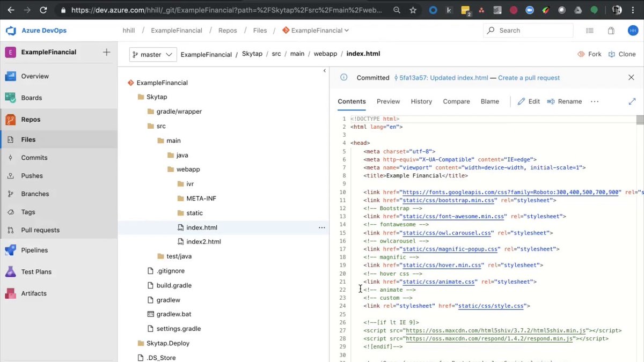The width and height of the screenshot is (644, 362).
Task: Click Skytap in the path breadcrumb
Action: pyautogui.click(x=252, y=54)
